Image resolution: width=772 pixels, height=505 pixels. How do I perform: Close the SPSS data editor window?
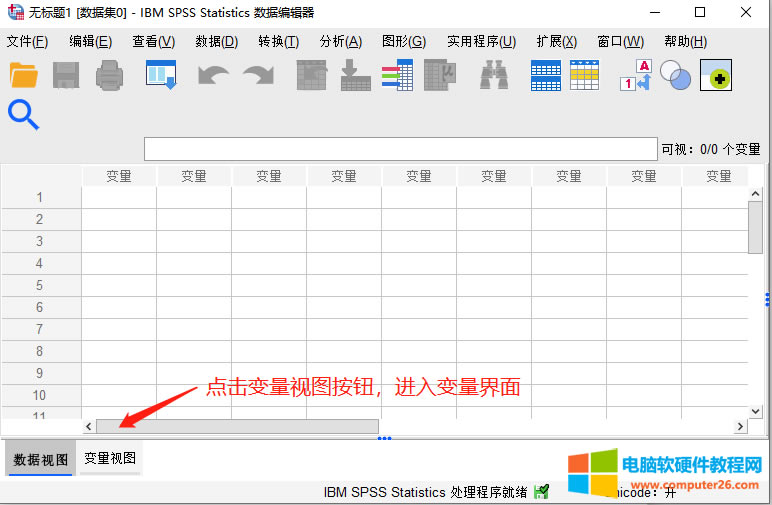(x=746, y=12)
